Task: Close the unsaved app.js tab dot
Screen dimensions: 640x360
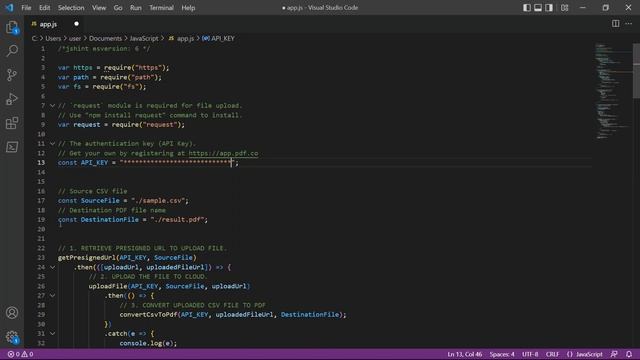Action: [x=76, y=24]
